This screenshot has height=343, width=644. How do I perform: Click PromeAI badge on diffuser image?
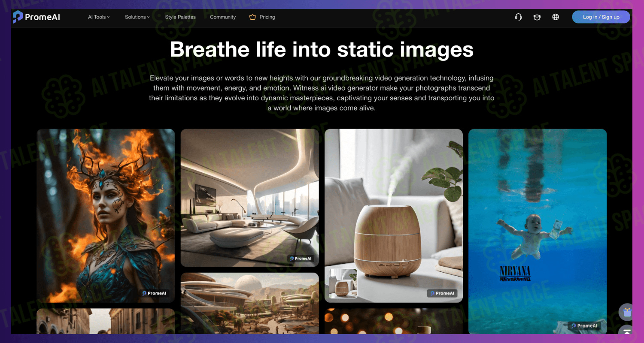tap(442, 293)
